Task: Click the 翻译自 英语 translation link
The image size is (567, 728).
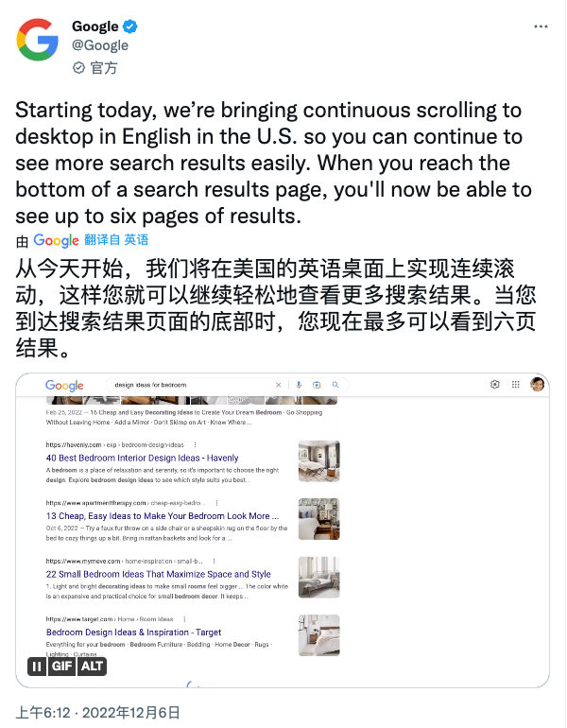Action: (x=116, y=239)
